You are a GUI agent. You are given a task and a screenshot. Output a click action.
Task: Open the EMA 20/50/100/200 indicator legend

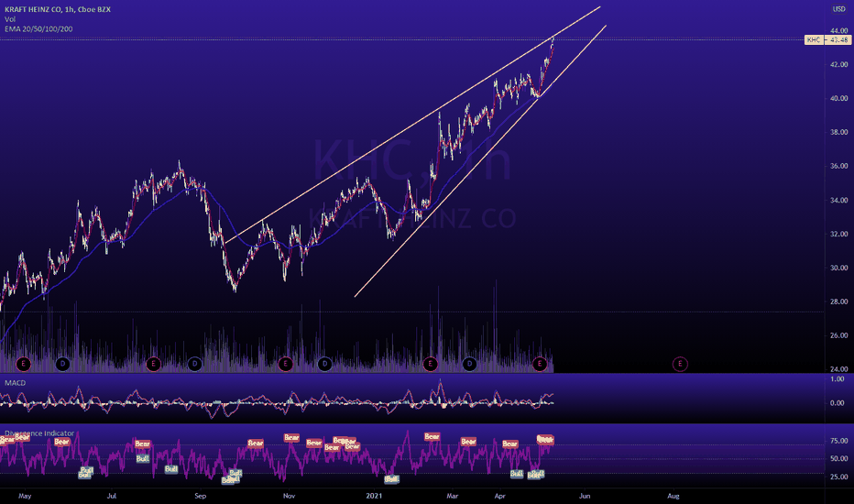coord(38,29)
